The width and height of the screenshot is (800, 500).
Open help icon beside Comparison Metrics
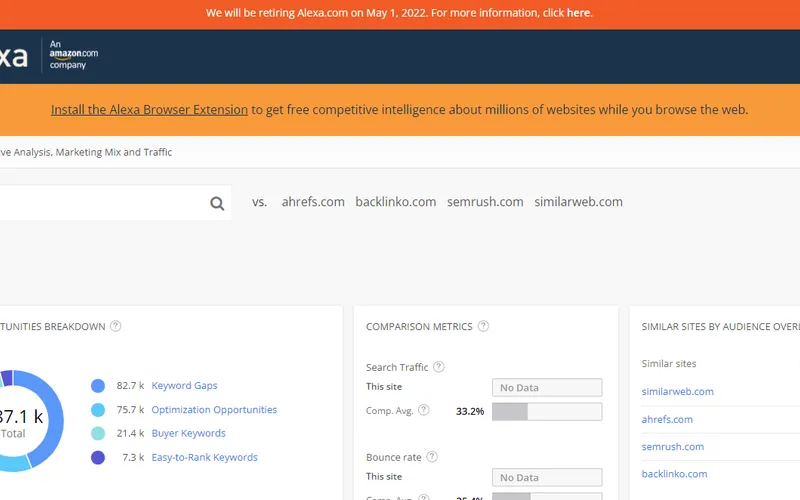[483, 326]
